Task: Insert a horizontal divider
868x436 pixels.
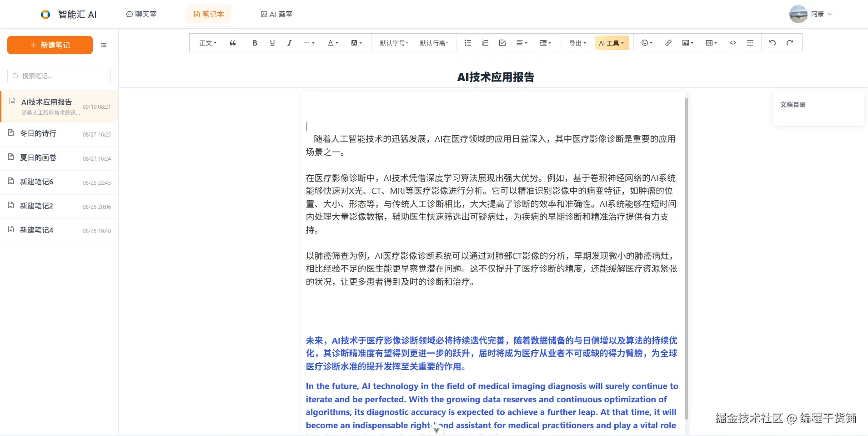Action: tap(750, 43)
